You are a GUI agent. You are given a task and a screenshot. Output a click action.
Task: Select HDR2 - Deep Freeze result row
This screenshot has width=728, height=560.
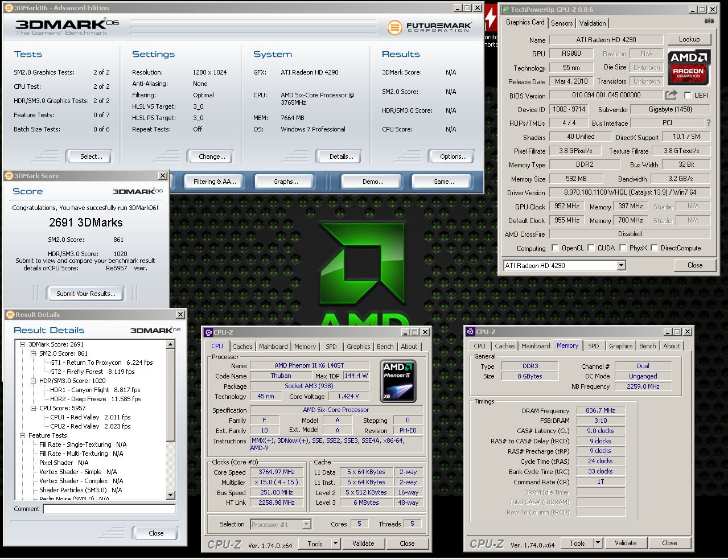95,399
